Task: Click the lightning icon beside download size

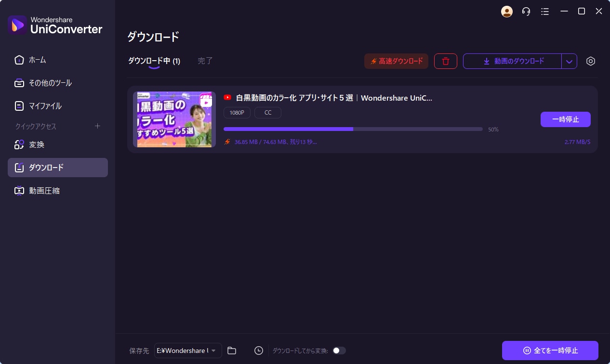Action: tap(227, 142)
